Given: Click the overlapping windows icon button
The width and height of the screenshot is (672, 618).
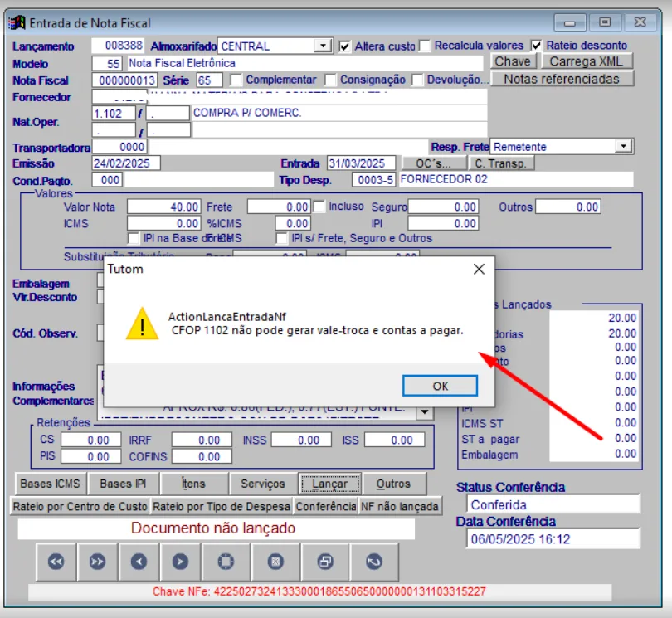Looking at the screenshot, I should click(325, 562).
